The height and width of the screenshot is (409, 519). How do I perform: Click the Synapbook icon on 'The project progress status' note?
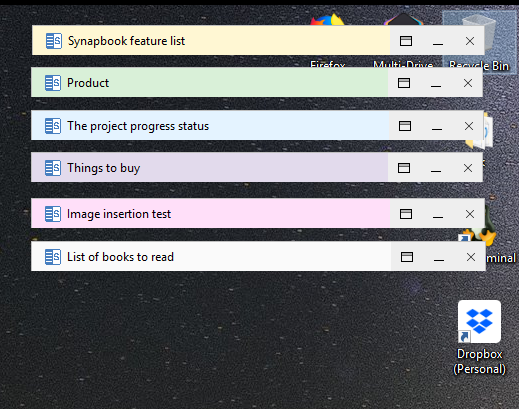(x=53, y=126)
